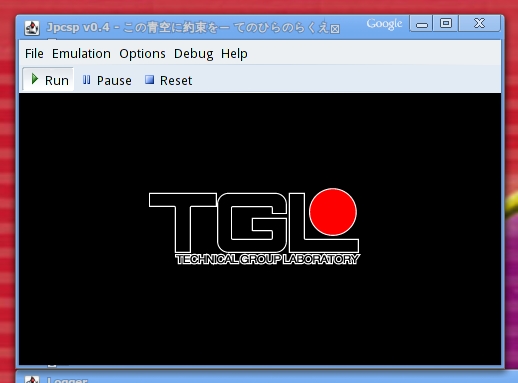The width and height of the screenshot is (518, 383).
Task: Click the Jpcsp v0.4 title bar text
Action: click(x=78, y=27)
